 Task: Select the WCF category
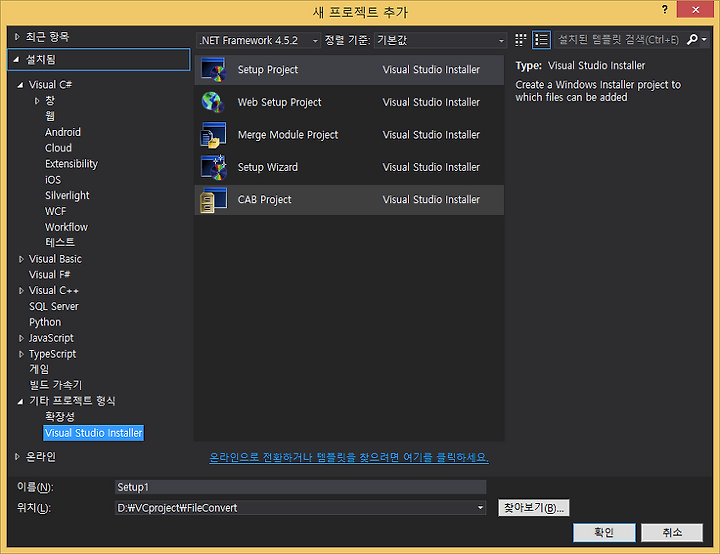56,211
